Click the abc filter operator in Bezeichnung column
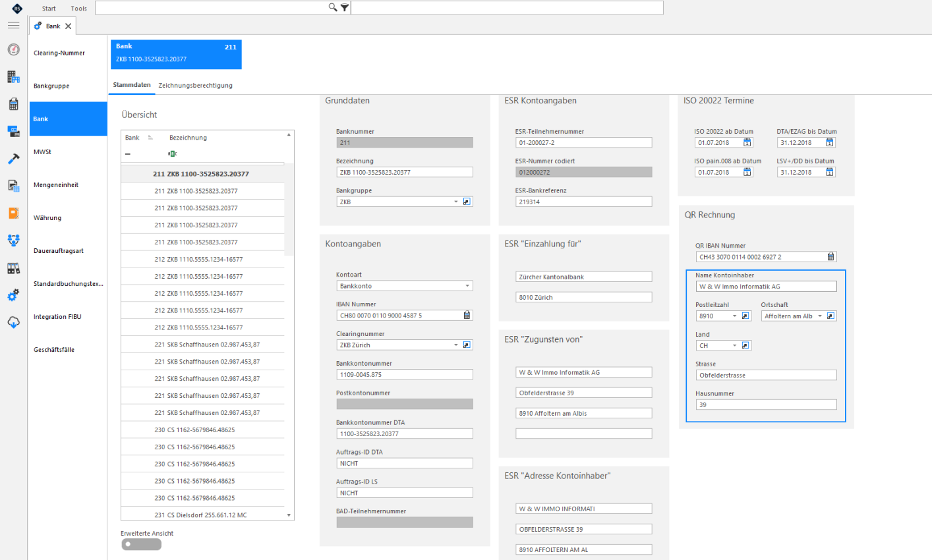 point(173,154)
